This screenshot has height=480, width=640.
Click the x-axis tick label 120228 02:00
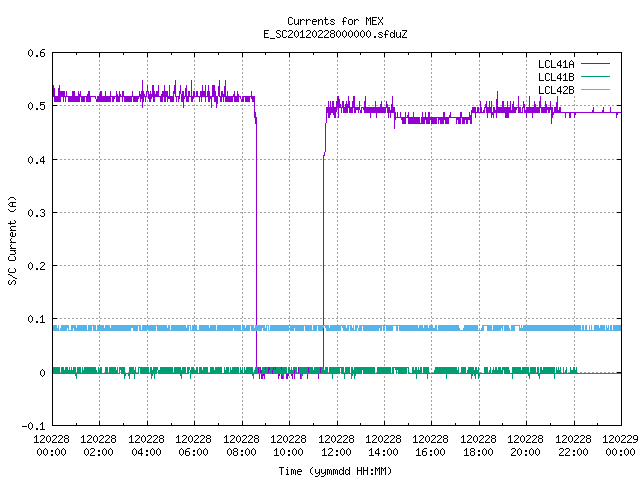[x=99, y=446]
